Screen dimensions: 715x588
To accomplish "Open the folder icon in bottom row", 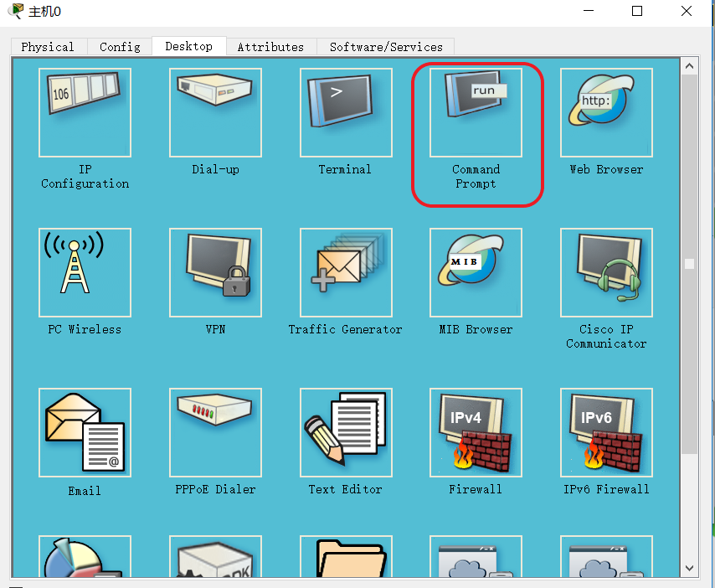I will pyautogui.click(x=346, y=556).
